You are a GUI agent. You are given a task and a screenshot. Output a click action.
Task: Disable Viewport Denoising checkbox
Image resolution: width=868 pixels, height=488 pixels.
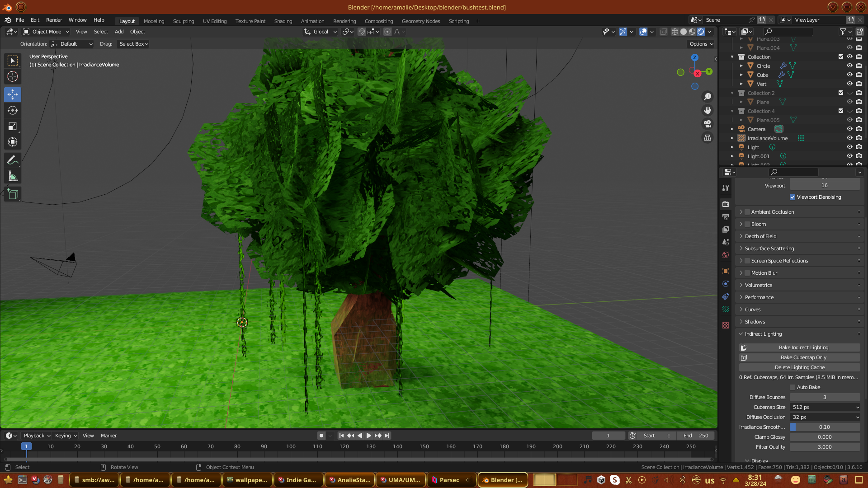[x=793, y=197]
